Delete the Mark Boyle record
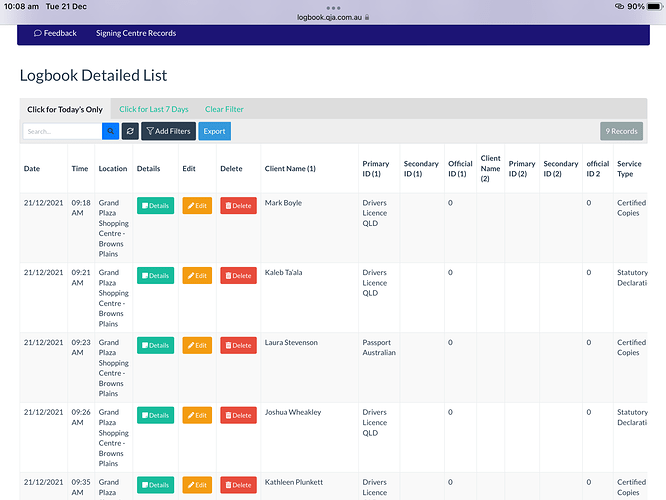This screenshot has width=666, height=500. 238,206
